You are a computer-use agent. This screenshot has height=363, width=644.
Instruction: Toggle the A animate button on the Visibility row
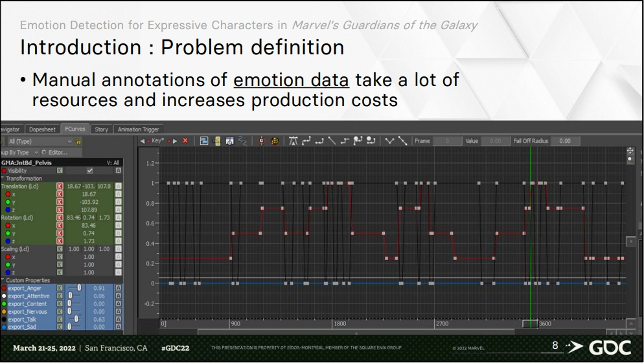pyautogui.click(x=119, y=171)
